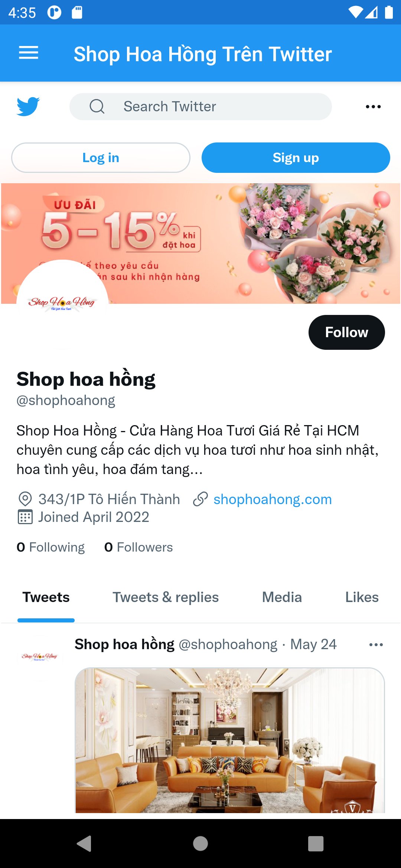
Task: Open the tweet's three-dot options menu
Action: 376,645
